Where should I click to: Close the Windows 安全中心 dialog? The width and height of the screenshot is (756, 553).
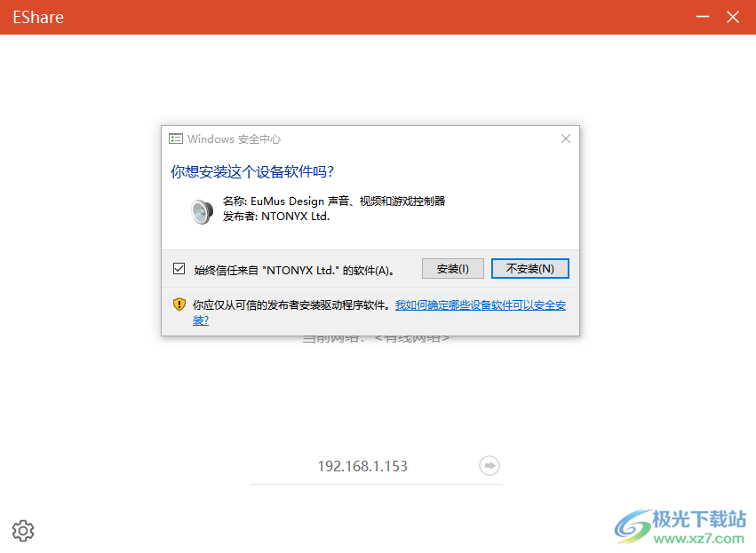[x=566, y=138]
